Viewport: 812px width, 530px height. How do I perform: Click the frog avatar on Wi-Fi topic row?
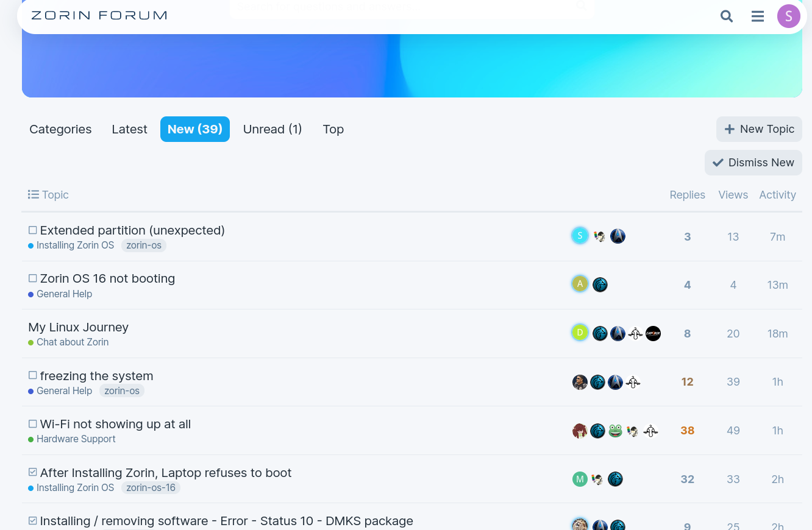click(615, 431)
